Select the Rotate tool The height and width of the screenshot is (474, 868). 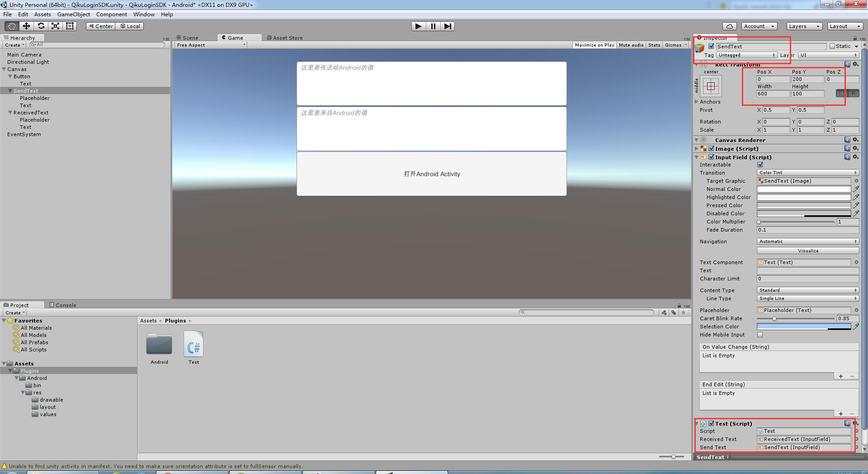click(x=41, y=26)
